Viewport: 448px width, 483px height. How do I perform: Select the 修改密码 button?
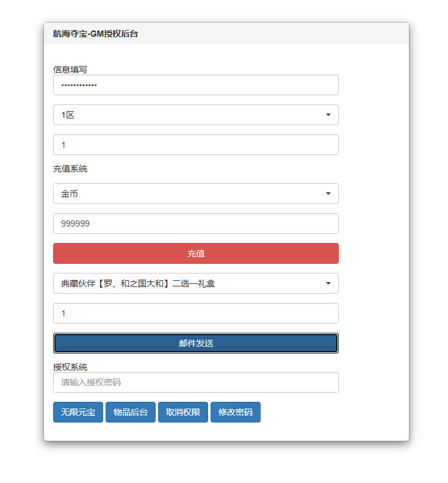click(236, 412)
